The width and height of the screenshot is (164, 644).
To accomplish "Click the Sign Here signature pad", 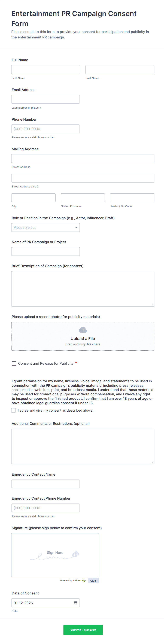I will tap(55, 555).
